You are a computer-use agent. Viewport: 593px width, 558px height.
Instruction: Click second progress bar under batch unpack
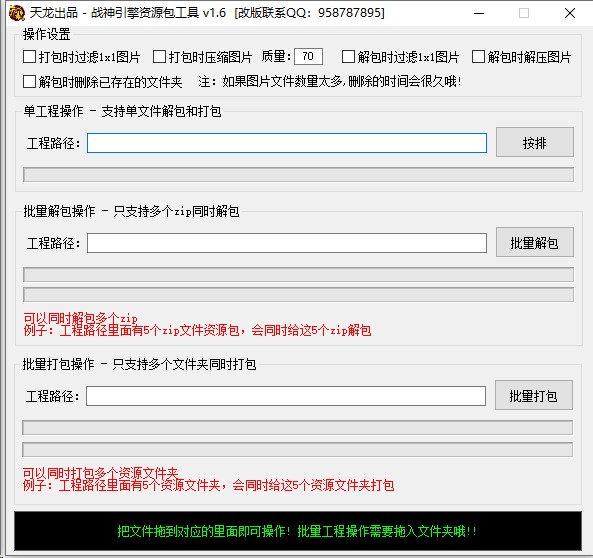pyautogui.click(x=298, y=294)
